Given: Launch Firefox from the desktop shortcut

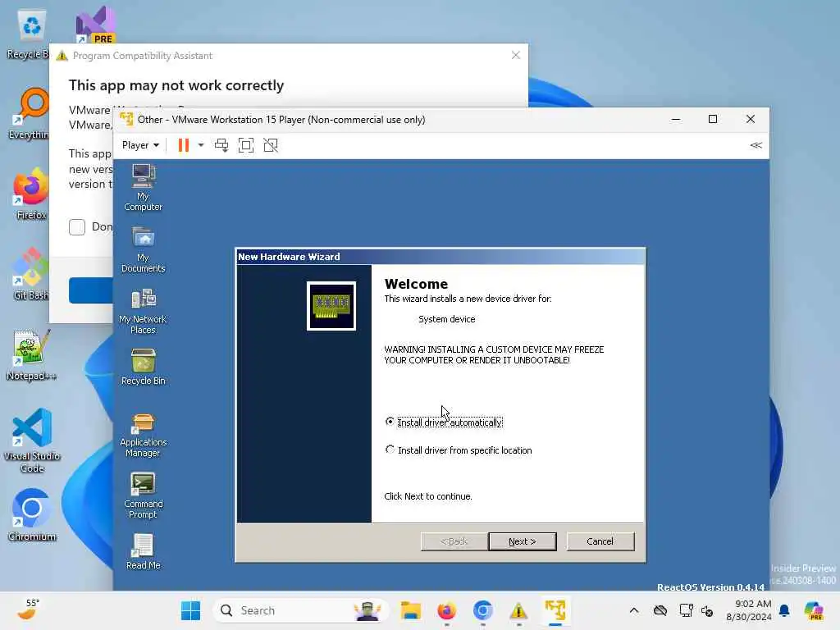Looking at the screenshot, I should [30, 194].
